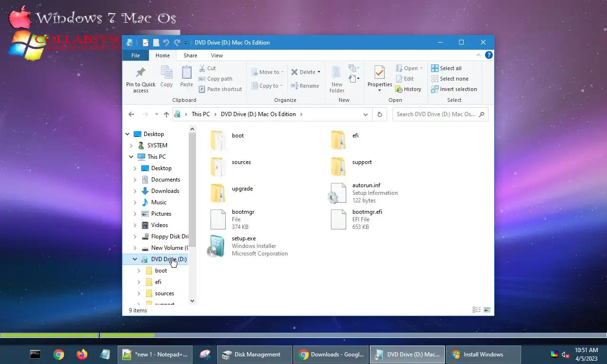This screenshot has height=364, width=607.
Task: Choose Paste shortcut in ribbon
Action: click(220, 89)
